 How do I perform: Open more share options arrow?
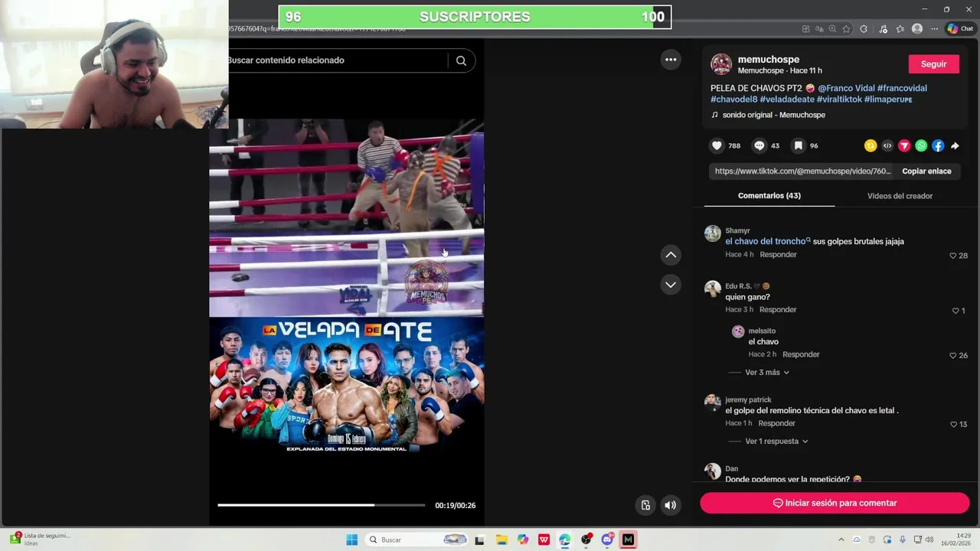[x=955, y=145]
